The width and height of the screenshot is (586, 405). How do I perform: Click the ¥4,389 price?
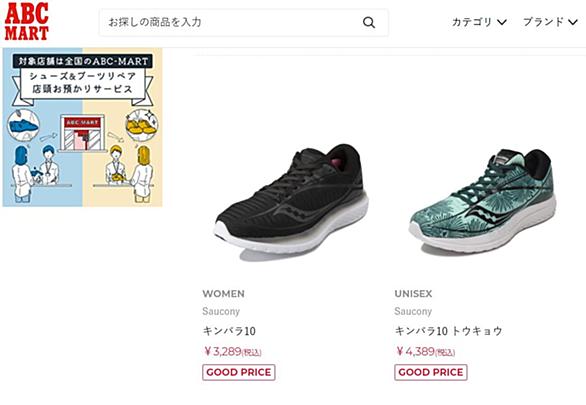(x=425, y=351)
